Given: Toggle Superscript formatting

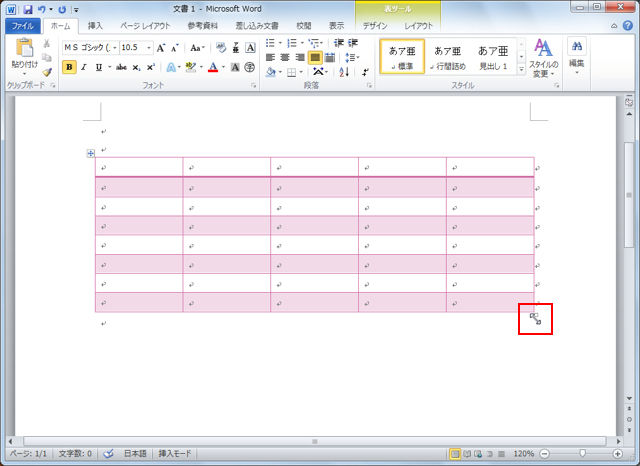Looking at the screenshot, I should click(x=151, y=67).
